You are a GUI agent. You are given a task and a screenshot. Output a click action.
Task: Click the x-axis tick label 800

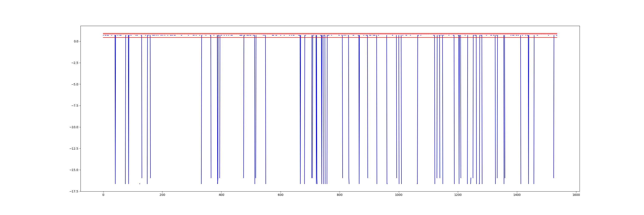click(x=340, y=195)
